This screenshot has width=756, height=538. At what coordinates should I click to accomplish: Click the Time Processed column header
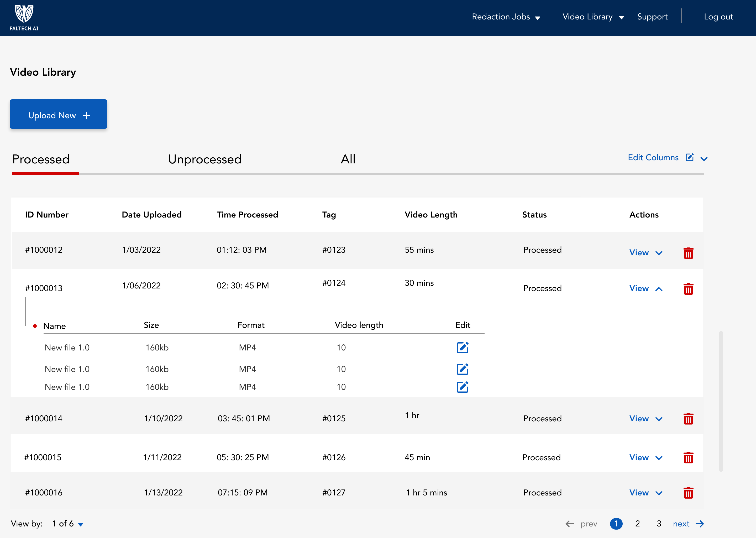[x=247, y=215]
